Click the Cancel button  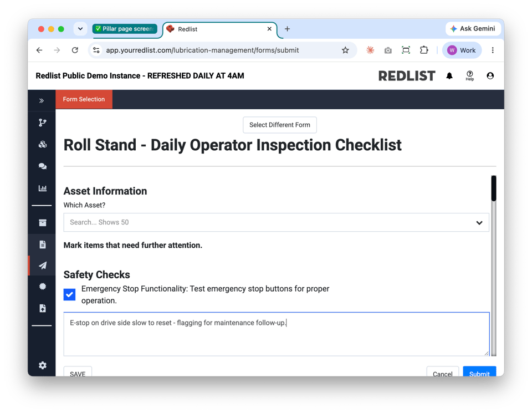pyautogui.click(x=442, y=371)
